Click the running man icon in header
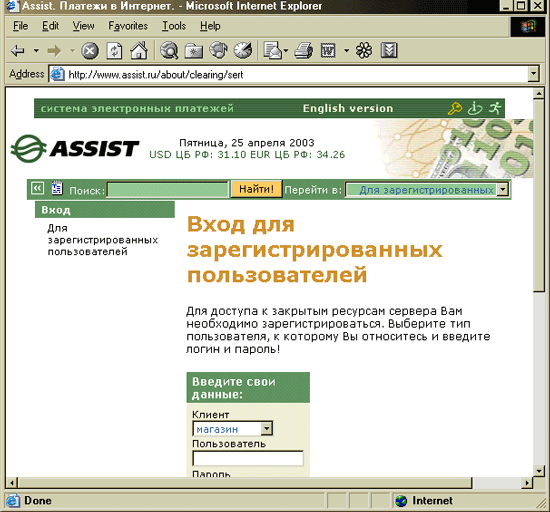Image resolution: width=550 pixels, height=512 pixels. click(x=495, y=108)
